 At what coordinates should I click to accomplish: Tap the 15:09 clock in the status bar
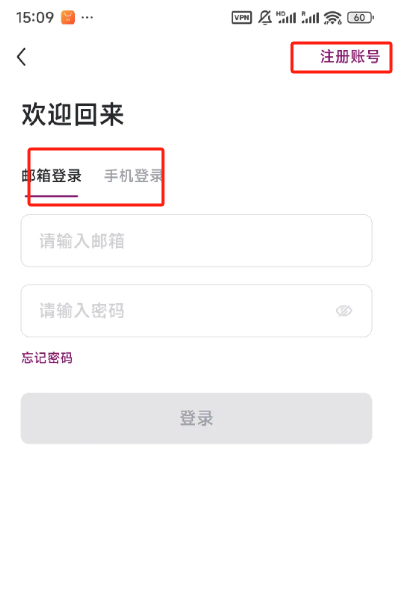tap(35, 17)
